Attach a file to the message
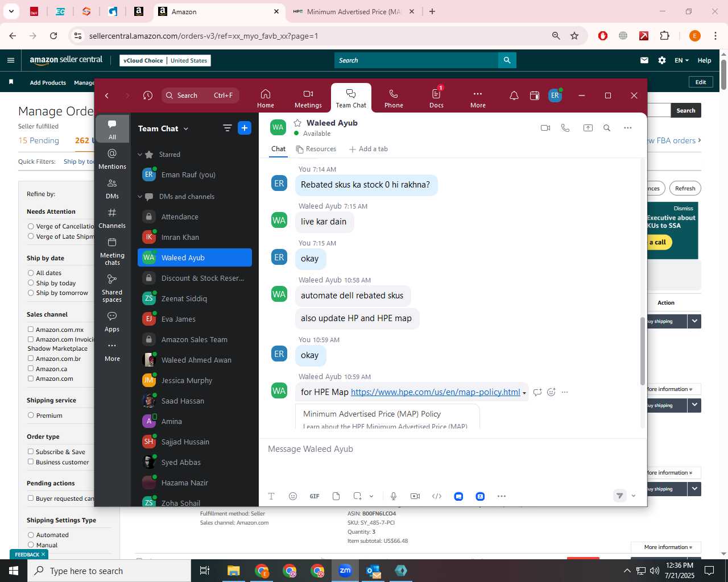 [336, 496]
